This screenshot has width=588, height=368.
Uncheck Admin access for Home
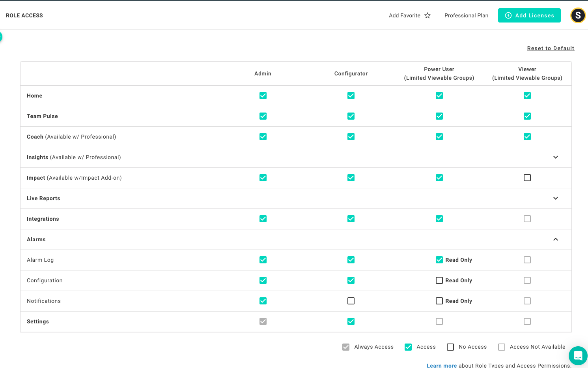coord(263,96)
